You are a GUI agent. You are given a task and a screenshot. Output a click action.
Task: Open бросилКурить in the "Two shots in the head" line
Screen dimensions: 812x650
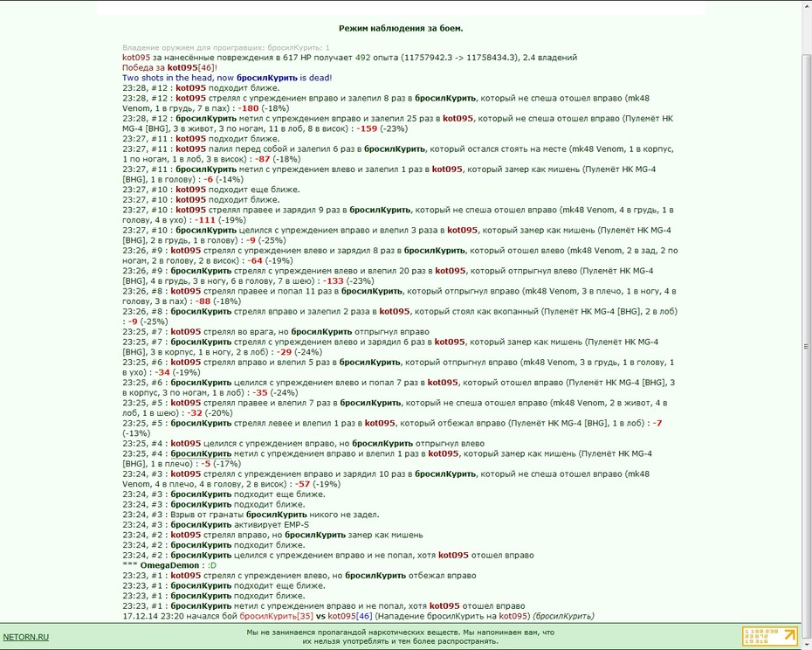coord(266,78)
